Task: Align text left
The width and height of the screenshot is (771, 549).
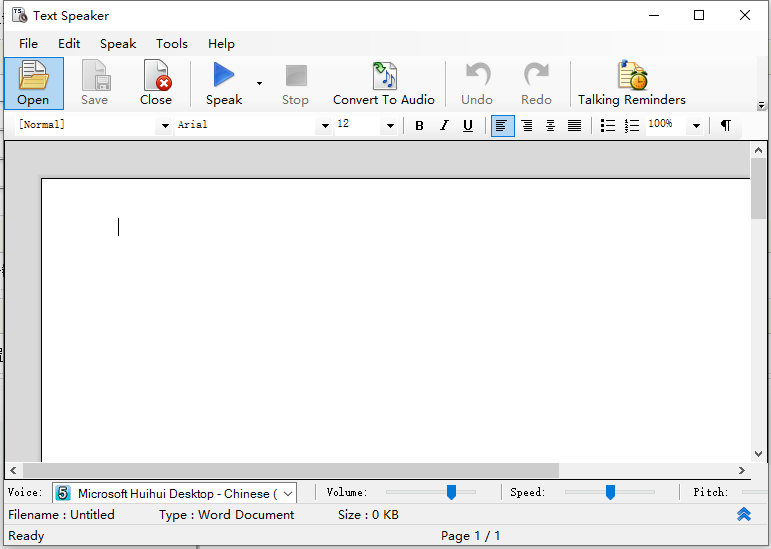Action: (x=503, y=126)
